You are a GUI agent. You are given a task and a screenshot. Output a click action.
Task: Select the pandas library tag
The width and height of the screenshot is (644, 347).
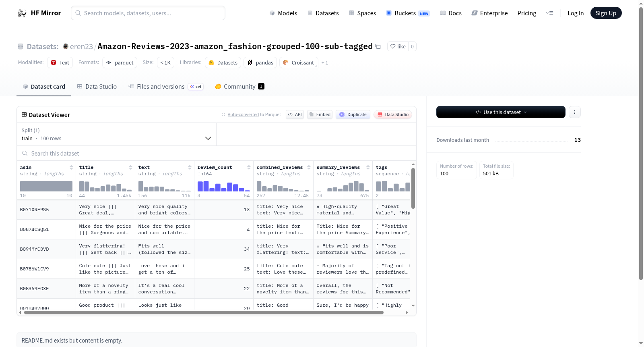point(260,62)
